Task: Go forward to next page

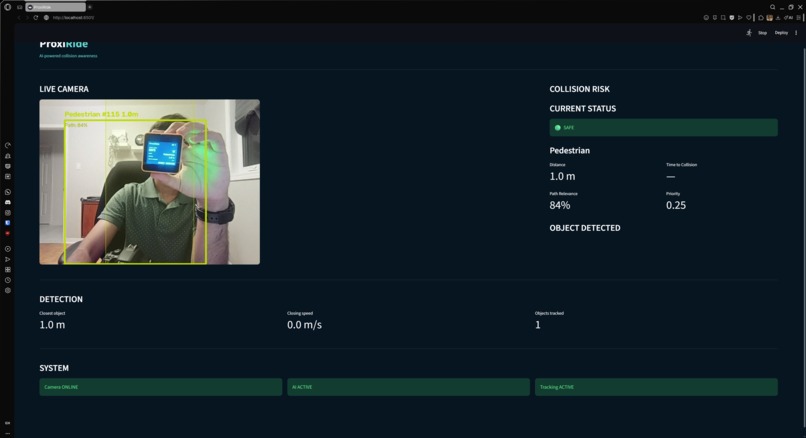Action: tap(27, 17)
